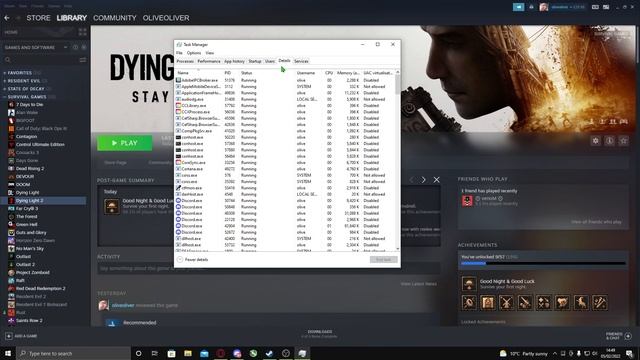The image size is (640, 360).
Task: Open Friends & Chat plus icon
Action: [x=628, y=336]
